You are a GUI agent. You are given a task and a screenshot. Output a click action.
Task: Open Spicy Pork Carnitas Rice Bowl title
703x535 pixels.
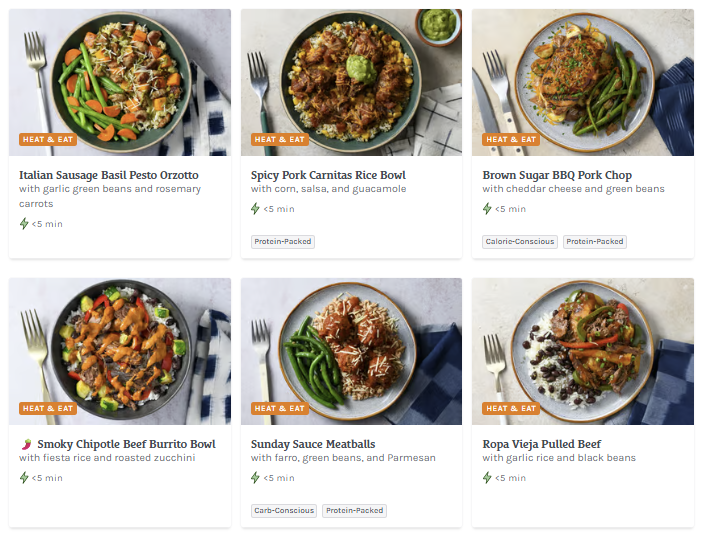point(328,175)
